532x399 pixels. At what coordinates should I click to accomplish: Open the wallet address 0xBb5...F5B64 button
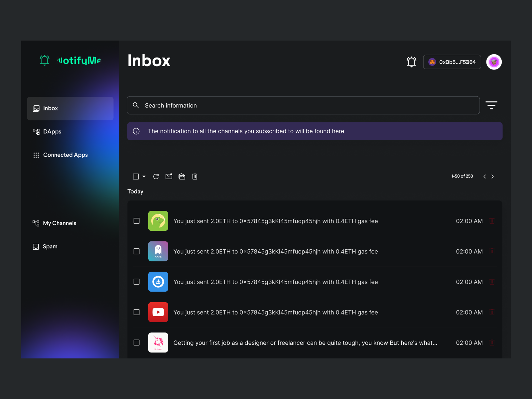pos(452,62)
